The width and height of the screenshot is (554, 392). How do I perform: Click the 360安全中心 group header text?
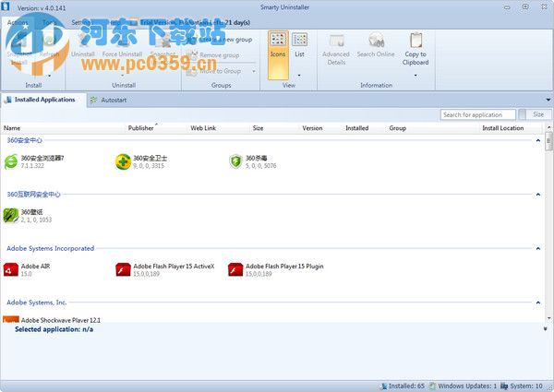(24, 140)
